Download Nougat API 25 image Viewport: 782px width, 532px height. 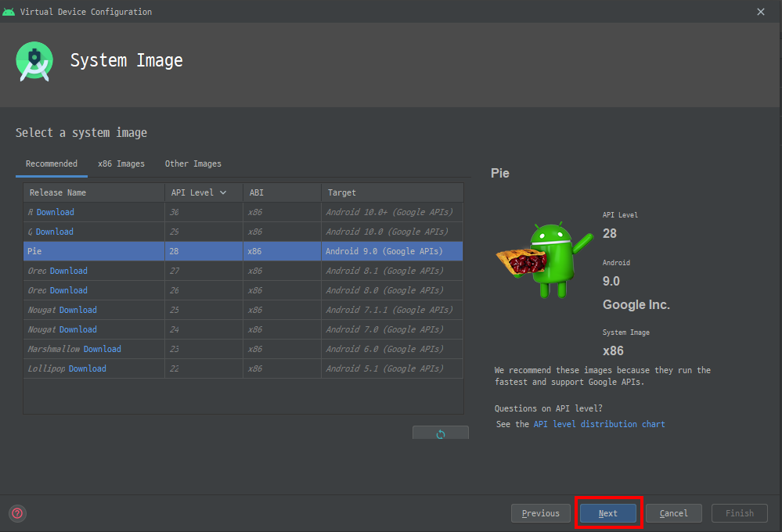[x=77, y=310]
